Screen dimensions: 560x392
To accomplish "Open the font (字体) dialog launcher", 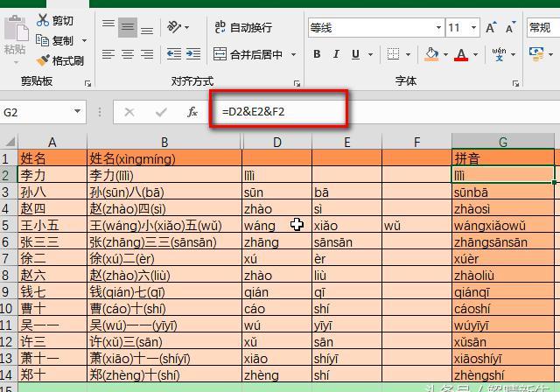I will pos(515,83).
